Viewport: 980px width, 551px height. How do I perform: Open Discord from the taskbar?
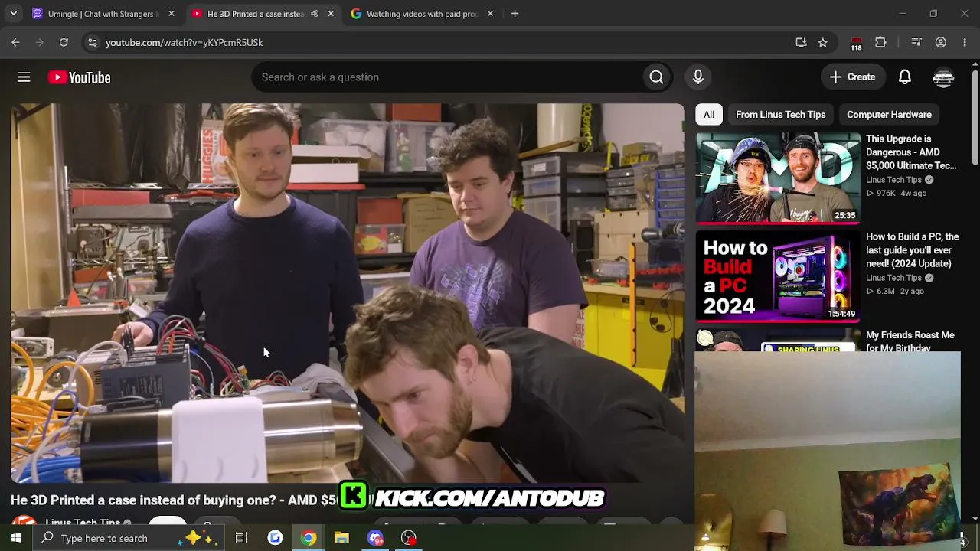[x=375, y=538]
